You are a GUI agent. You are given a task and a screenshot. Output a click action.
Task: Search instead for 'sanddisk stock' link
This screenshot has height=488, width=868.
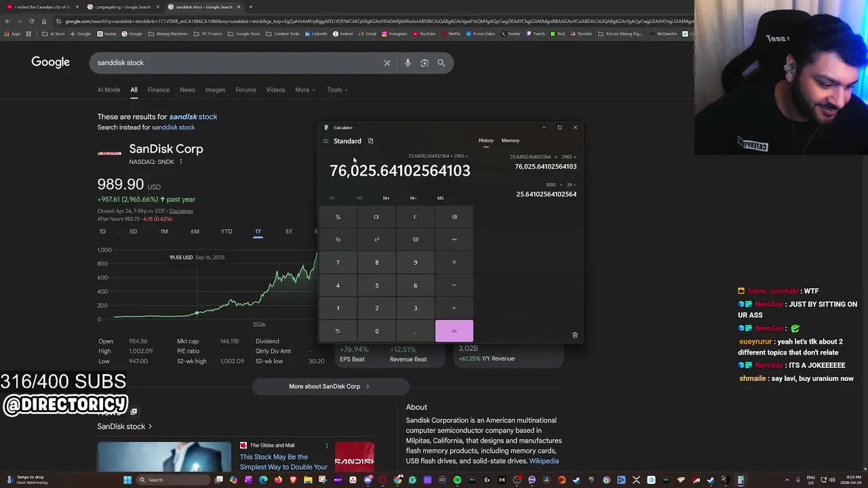pos(173,127)
